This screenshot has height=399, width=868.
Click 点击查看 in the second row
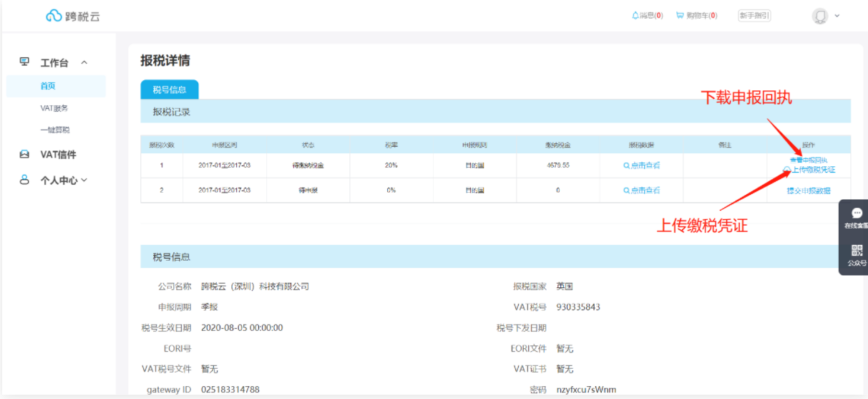[x=641, y=191]
